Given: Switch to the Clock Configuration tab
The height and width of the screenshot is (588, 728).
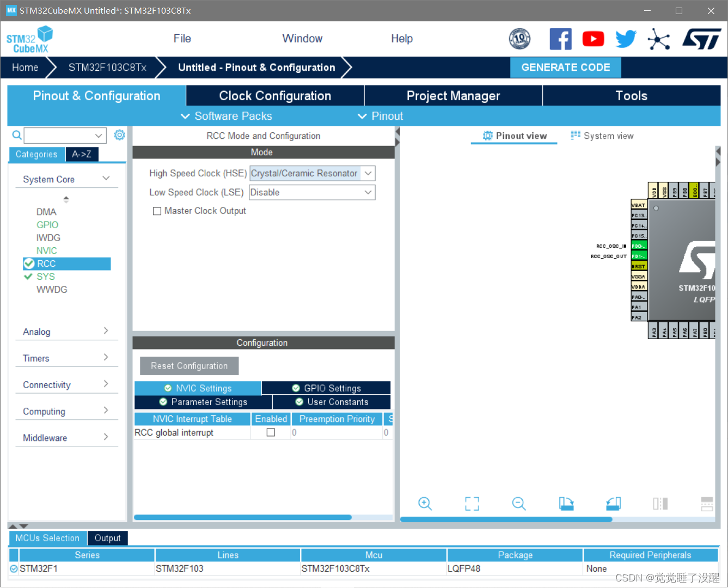Looking at the screenshot, I should pos(275,96).
